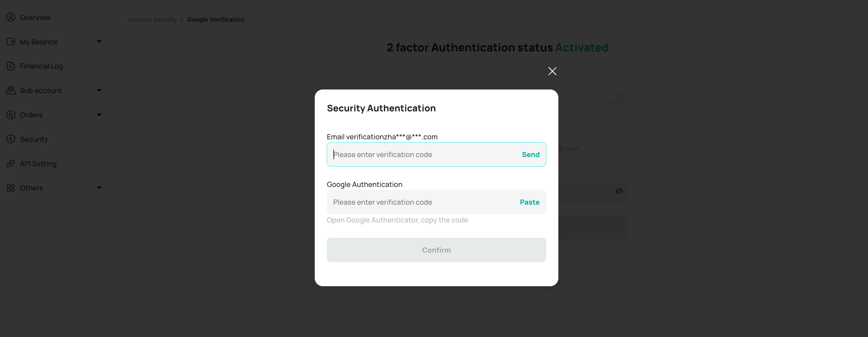This screenshot has height=337, width=868.
Task: Send the email verification code
Action: pyautogui.click(x=530, y=154)
